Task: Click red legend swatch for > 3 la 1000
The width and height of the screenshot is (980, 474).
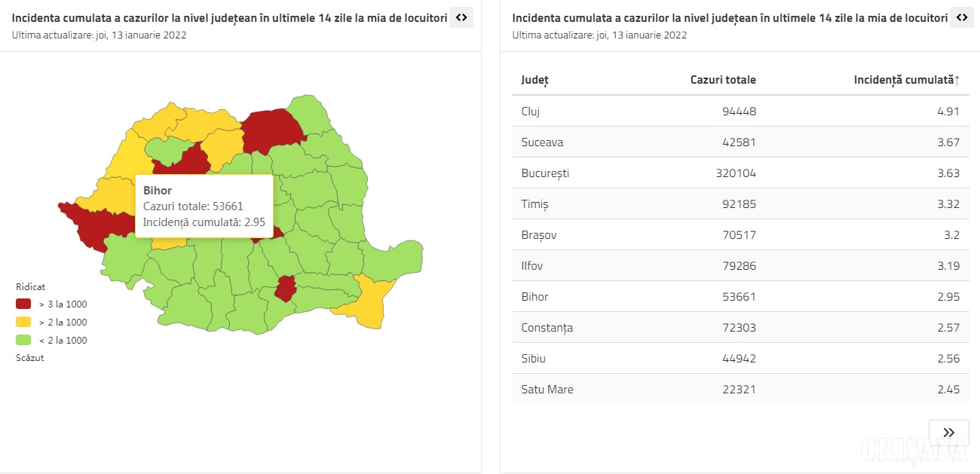Action: point(24,304)
